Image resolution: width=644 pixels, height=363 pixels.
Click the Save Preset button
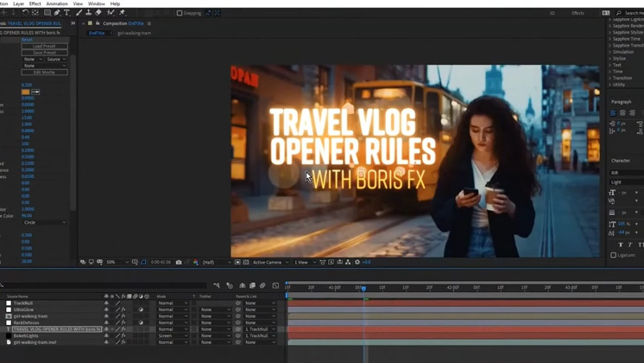[x=44, y=53]
